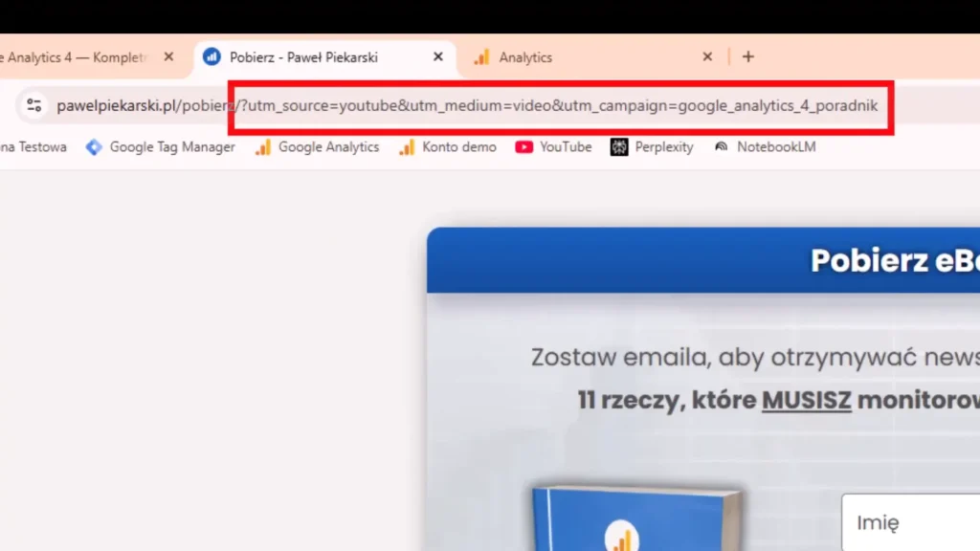Click the Perplexity bookmark icon
This screenshot has width=980, height=551.
coord(619,147)
